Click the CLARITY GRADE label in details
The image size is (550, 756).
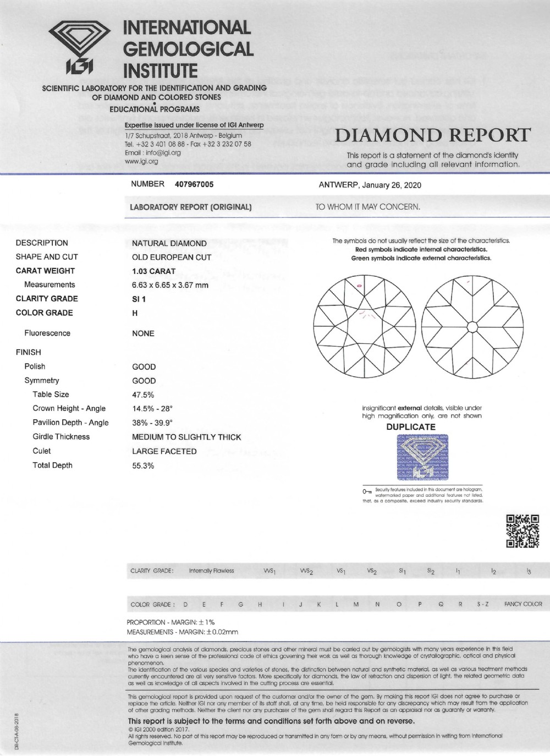(47, 299)
